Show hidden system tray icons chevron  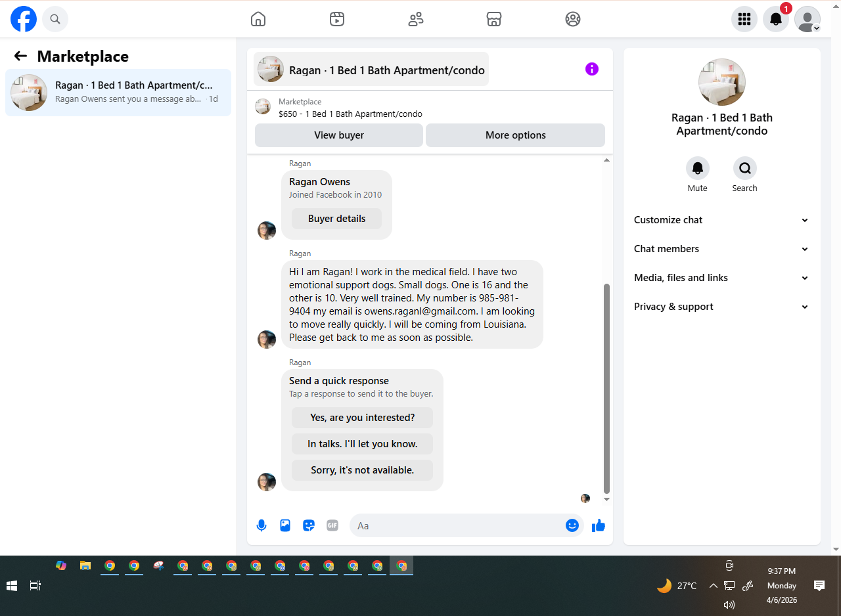coord(714,586)
